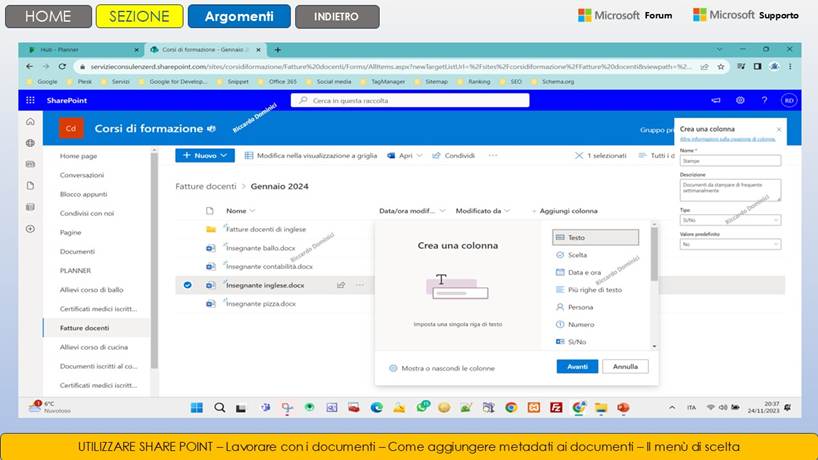Click the Argomenti button
The image size is (818, 460).
239,16
